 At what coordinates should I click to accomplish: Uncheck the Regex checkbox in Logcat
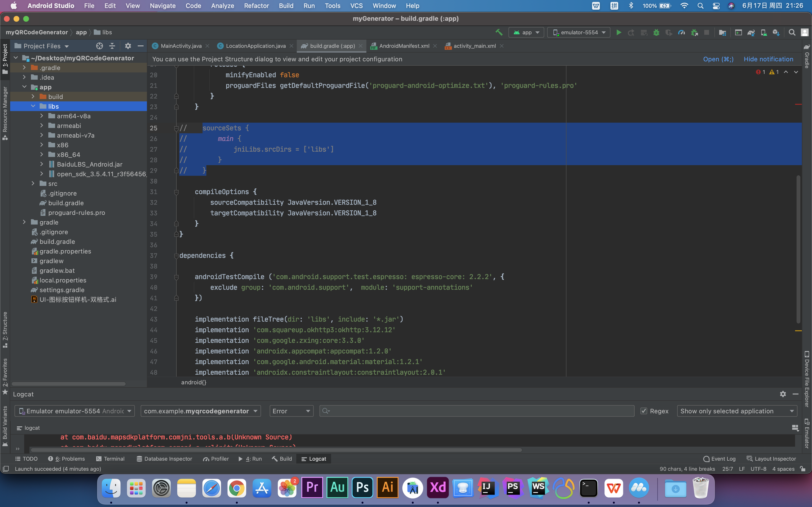[x=644, y=411]
